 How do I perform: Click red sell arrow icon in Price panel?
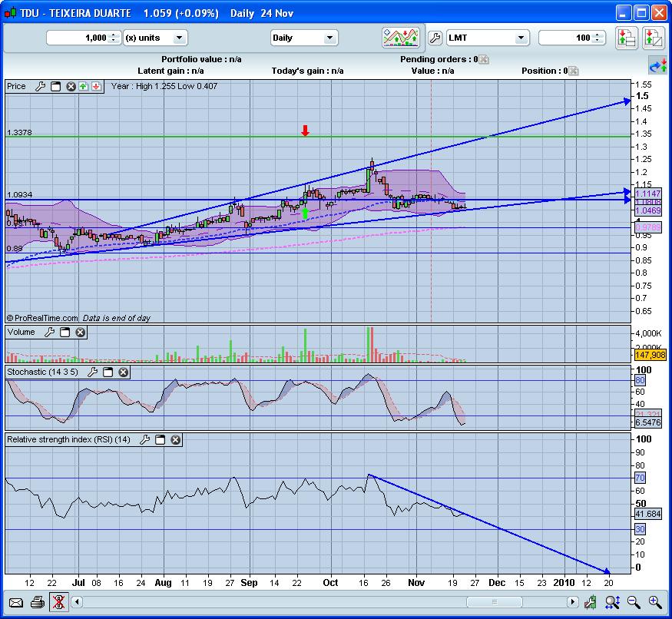pos(97,86)
